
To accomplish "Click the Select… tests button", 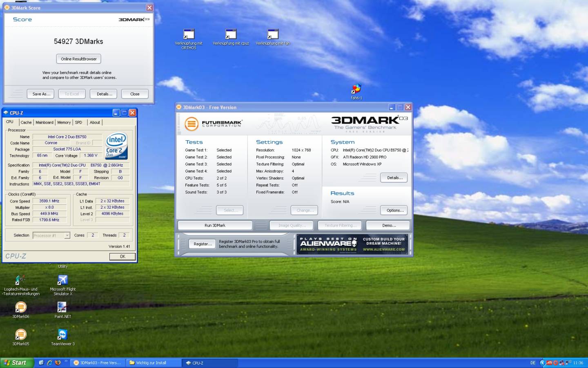I will point(230,210).
